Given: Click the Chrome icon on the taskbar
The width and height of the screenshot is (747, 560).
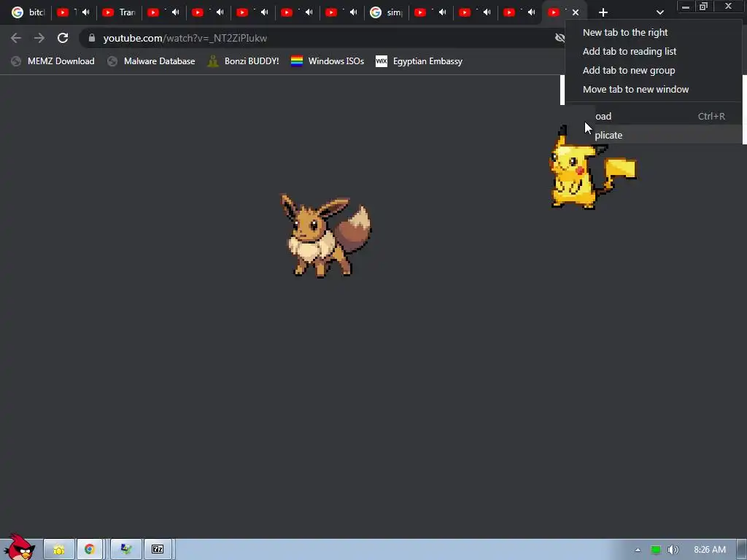Looking at the screenshot, I should click(90, 550).
